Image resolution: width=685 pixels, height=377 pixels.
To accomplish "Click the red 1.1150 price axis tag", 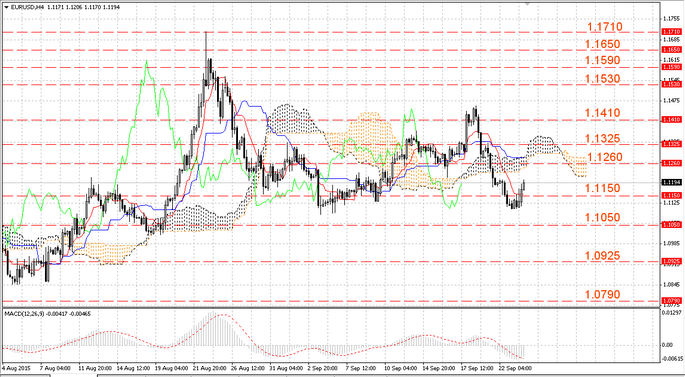I will tap(671, 195).
